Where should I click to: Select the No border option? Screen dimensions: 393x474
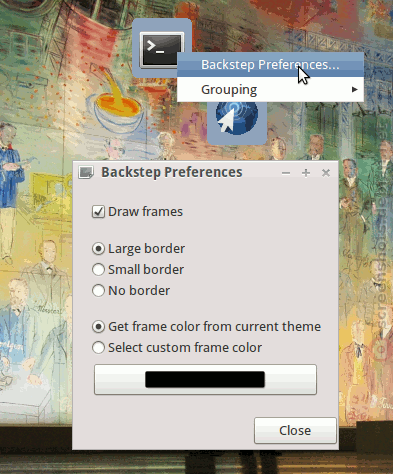[x=98, y=291]
